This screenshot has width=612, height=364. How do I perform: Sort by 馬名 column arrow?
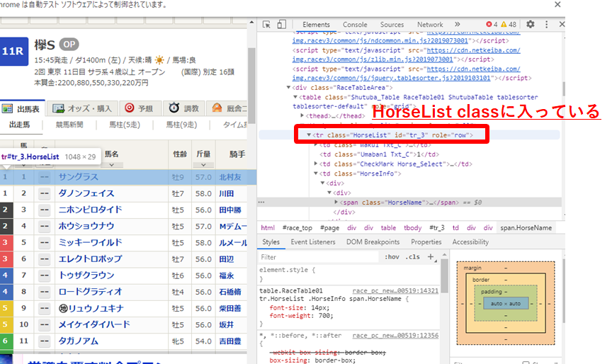click(112, 164)
